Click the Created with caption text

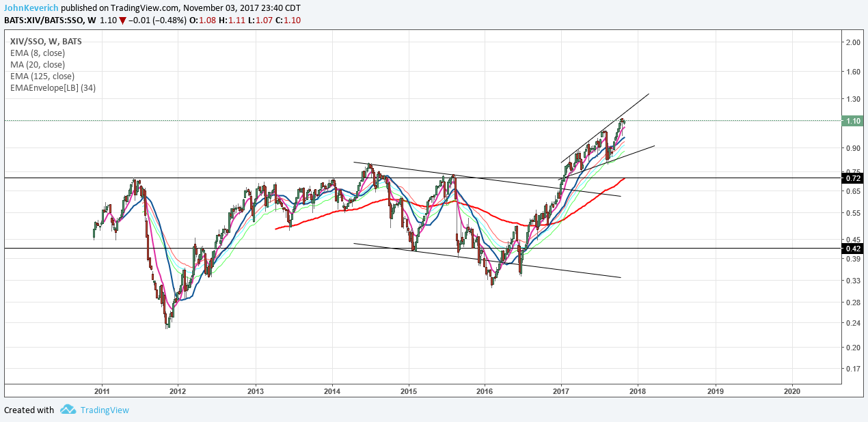[x=29, y=410]
